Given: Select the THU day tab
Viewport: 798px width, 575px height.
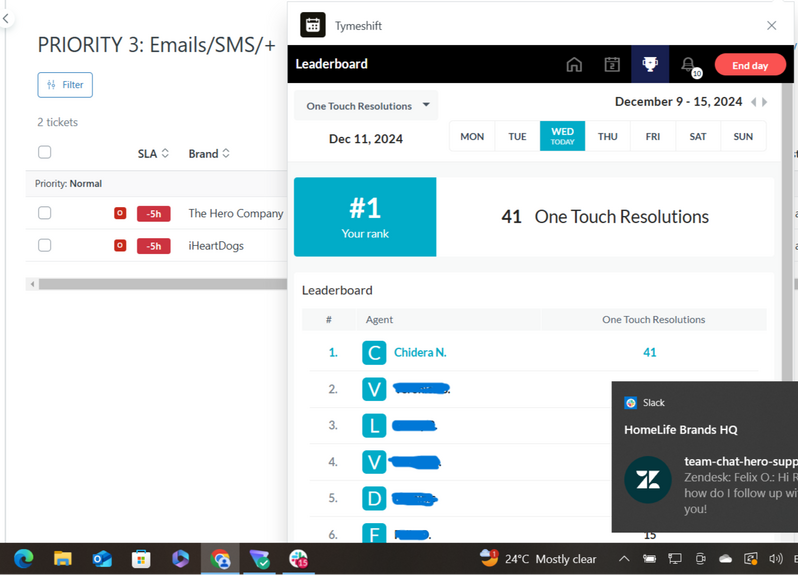Looking at the screenshot, I should [x=608, y=136].
